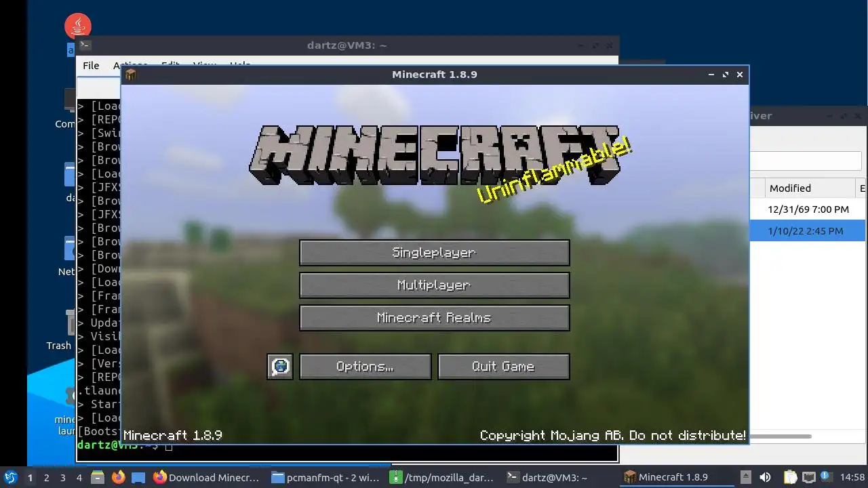The width and height of the screenshot is (868, 488).
Task: Quit Game from Minecraft menu
Action: [503, 367]
